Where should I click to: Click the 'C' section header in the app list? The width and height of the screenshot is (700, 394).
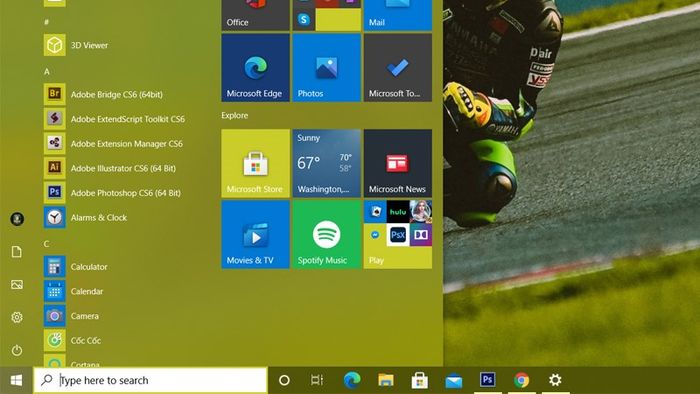coord(46,244)
